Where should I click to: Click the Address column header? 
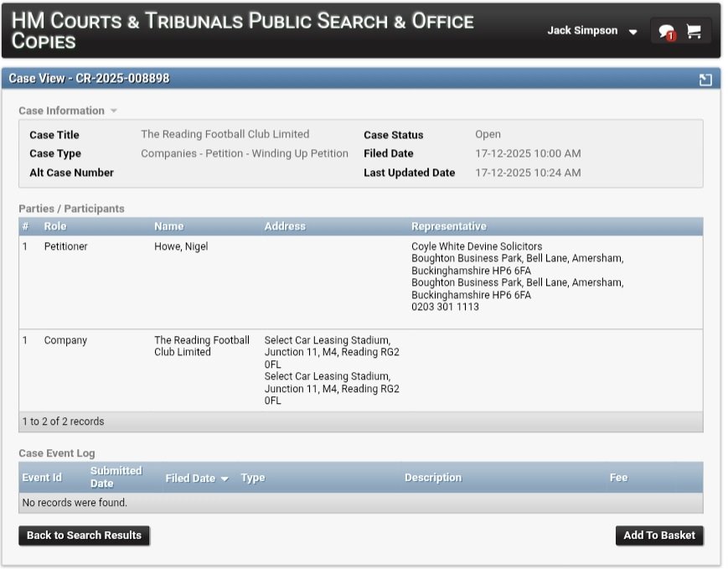[x=285, y=226]
